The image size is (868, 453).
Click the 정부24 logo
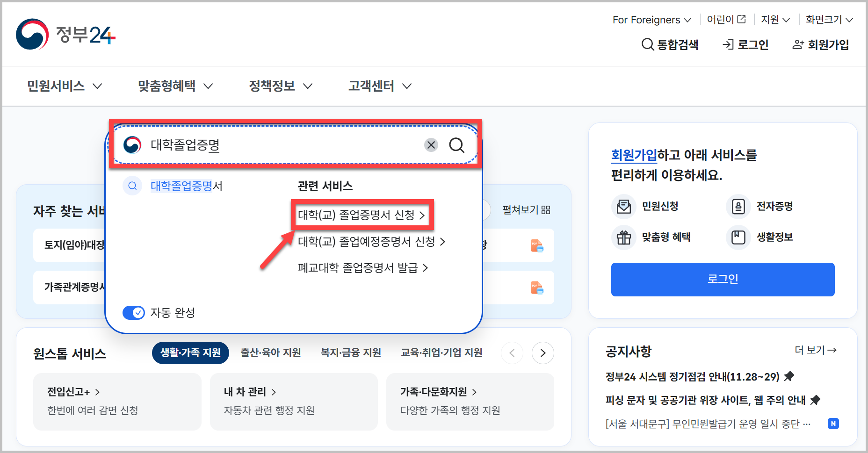click(65, 35)
